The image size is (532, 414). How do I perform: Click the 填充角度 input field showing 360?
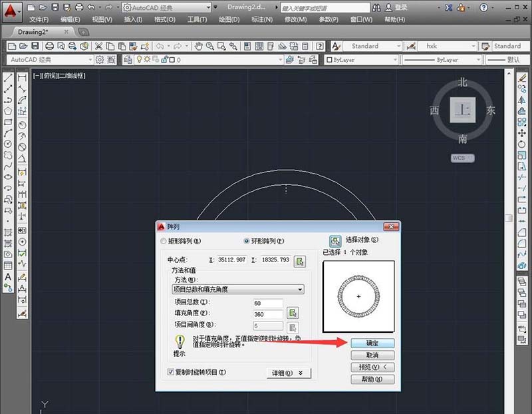pos(267,313)
